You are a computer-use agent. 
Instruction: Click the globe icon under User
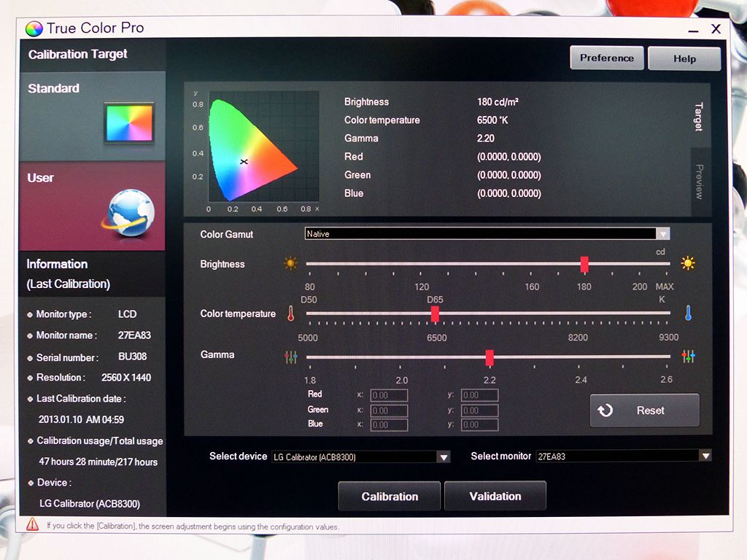point(129,213)
